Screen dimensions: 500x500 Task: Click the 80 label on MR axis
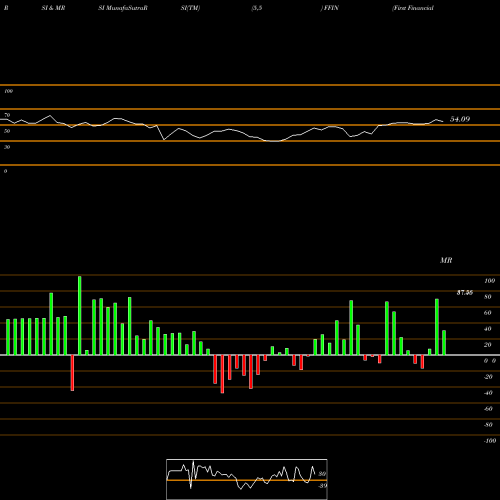tap(488, 297)
